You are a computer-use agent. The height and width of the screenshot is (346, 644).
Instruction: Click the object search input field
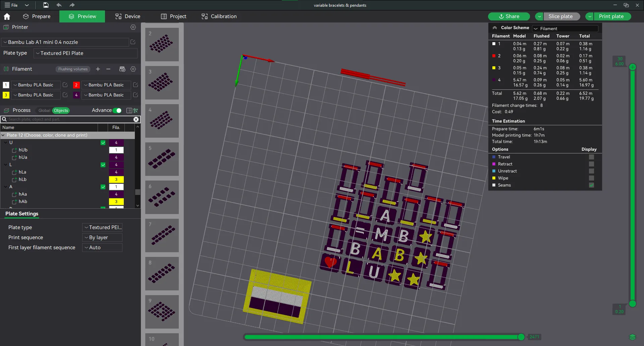pyautogui.click(x=70, y=119)
